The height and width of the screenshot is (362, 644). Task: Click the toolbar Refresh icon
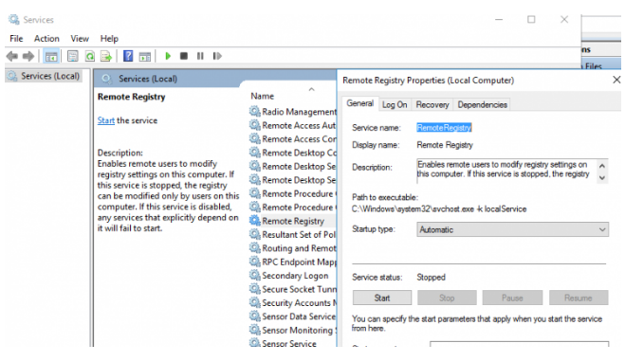click(x=89, y=56)
